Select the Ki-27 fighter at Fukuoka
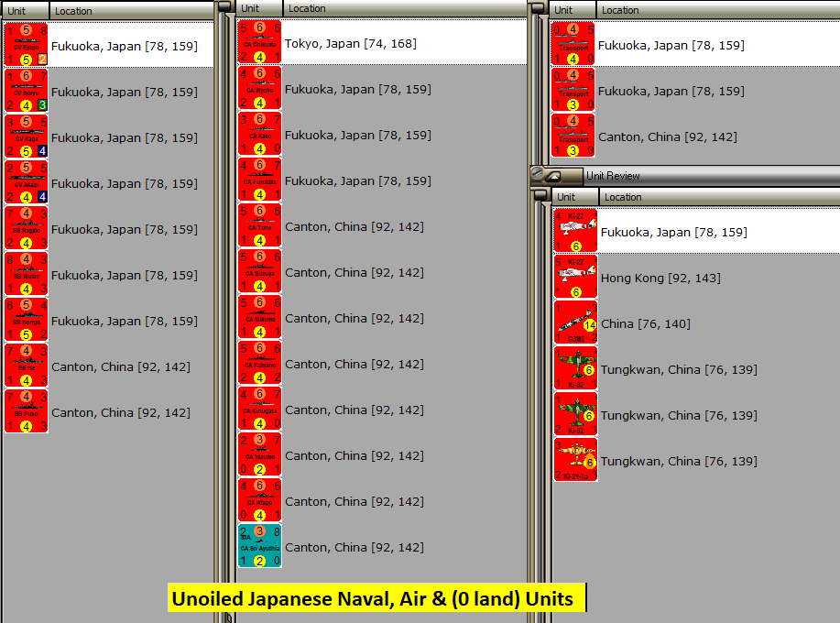 pyautogui.click(x=576, y=231)
